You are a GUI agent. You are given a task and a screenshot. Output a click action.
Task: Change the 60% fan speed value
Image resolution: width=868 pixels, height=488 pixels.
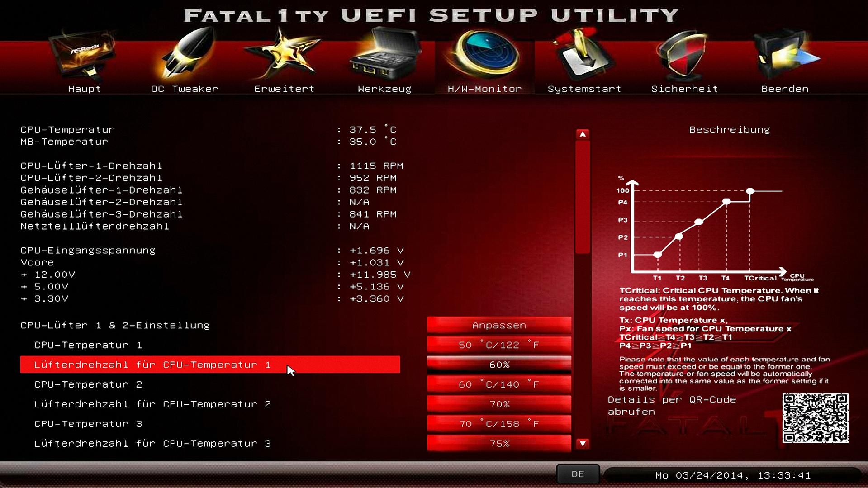coord(499,365)
